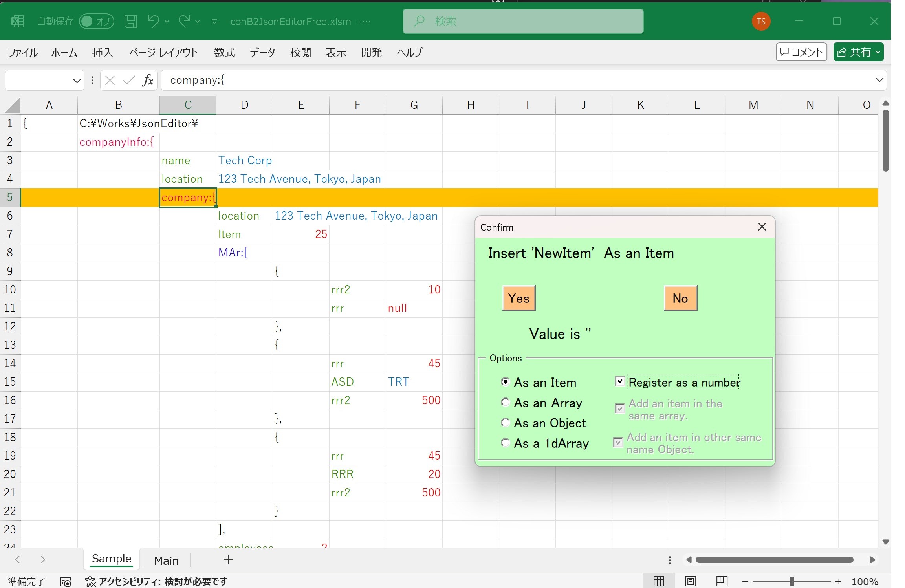The image size is (905, 588).
Task: Click the Undo arrow icon
Action: click(153, 21)
